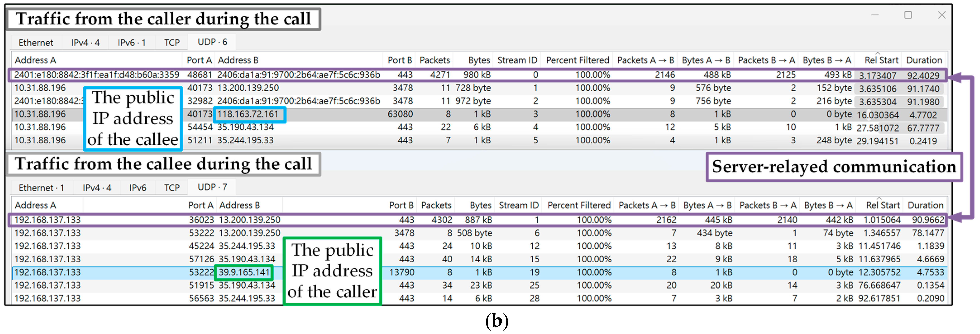Image resolution: width=980 pixels, height=334 pixels.
Task: Click Address B header in callee table
Action: (239, 205)
